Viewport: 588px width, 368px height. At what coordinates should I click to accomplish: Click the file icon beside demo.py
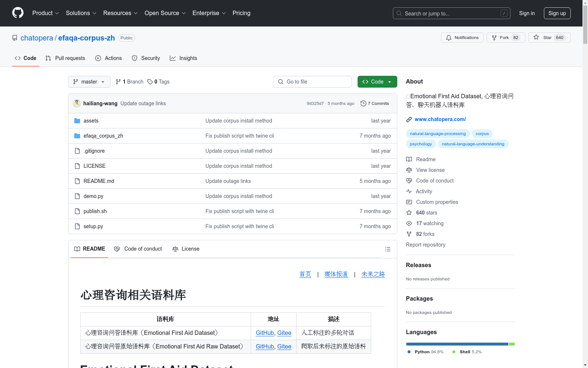tap(77, 196)
